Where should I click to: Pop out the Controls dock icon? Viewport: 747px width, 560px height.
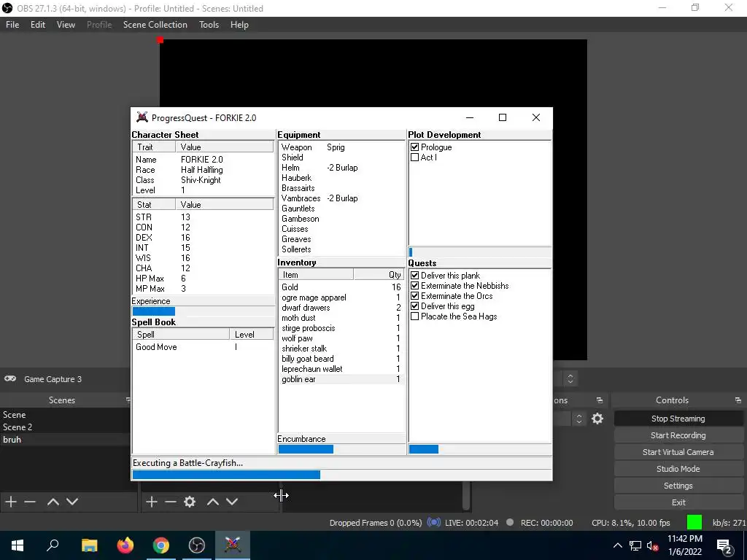click(x=738, y=400)
